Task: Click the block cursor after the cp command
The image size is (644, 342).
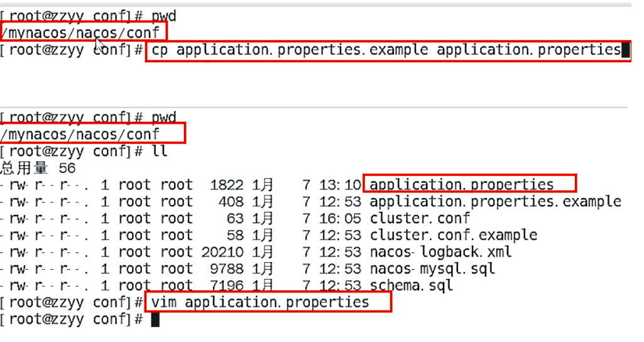Action: click(x=625, y=50)
